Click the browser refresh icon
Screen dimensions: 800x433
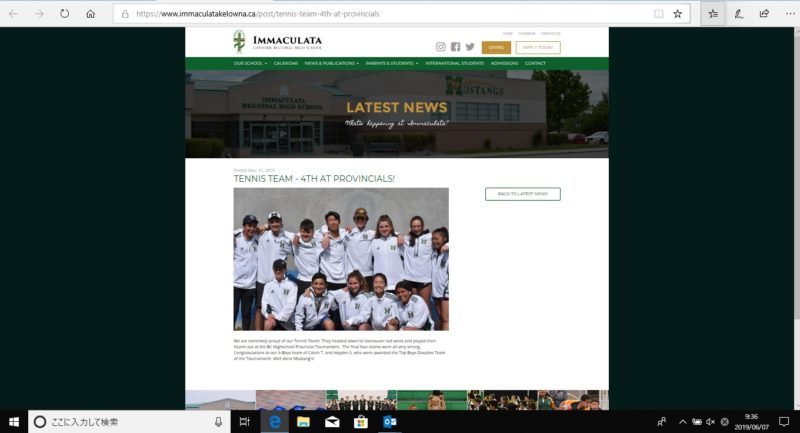[64, 14]
